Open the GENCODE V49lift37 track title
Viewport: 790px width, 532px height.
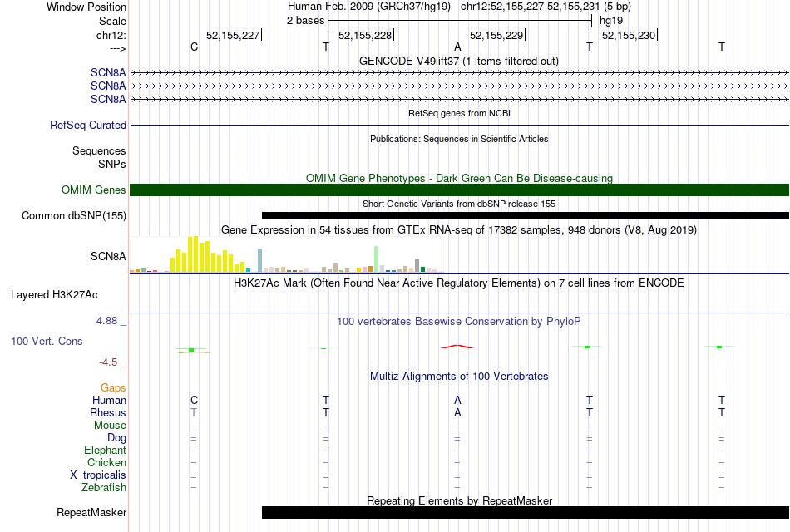point(459,61)
